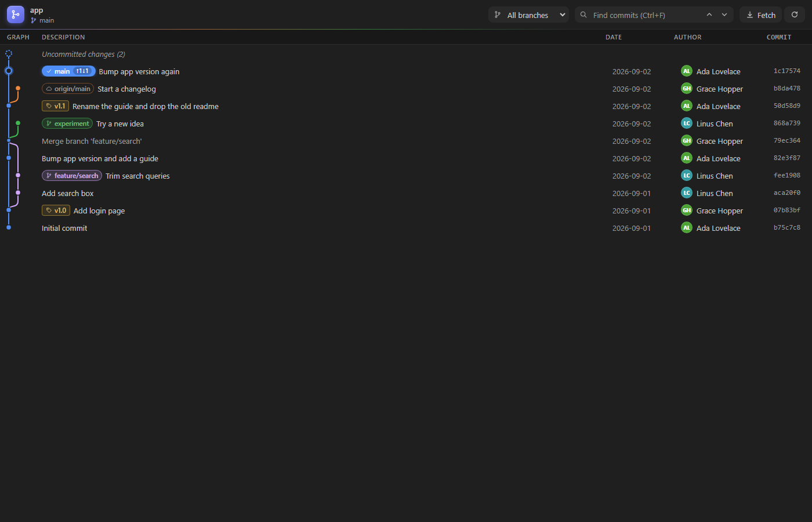Click the v1.0 tag badge

(x=56, y=211)
